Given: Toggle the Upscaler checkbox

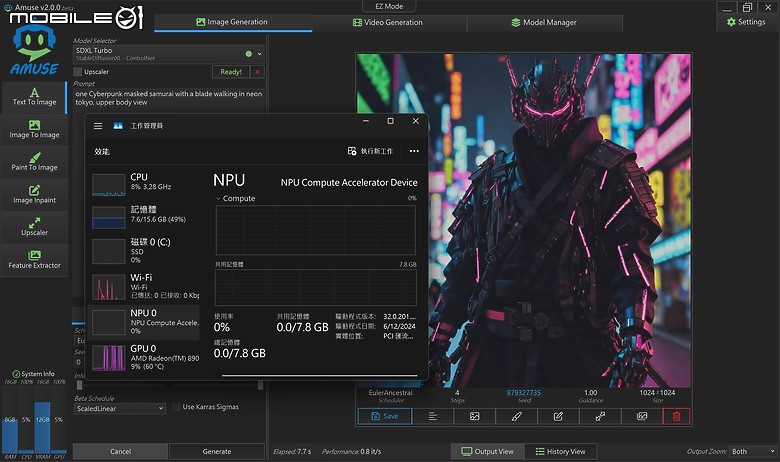Looking at the screenshot, I should coord(78,72).
